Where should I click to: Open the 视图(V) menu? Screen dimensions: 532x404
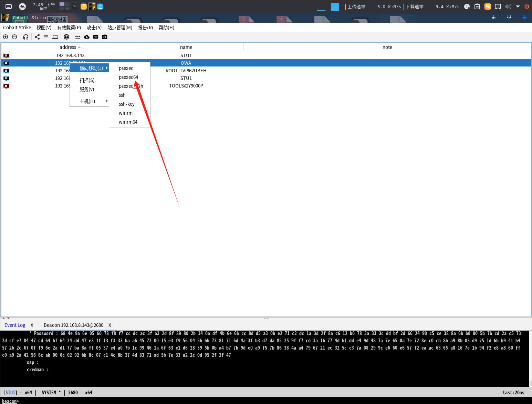44,28
